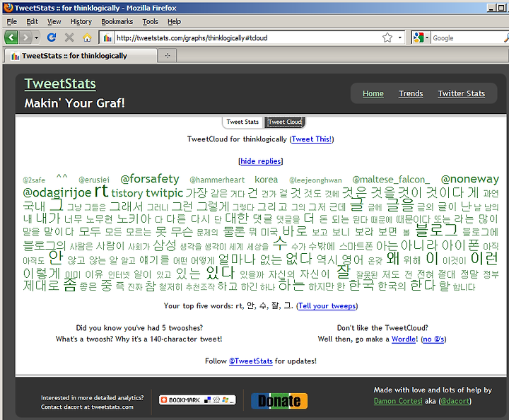Reload the page with the refresh icon
This screenshot has width=509, height=420.
coord(52,37)
